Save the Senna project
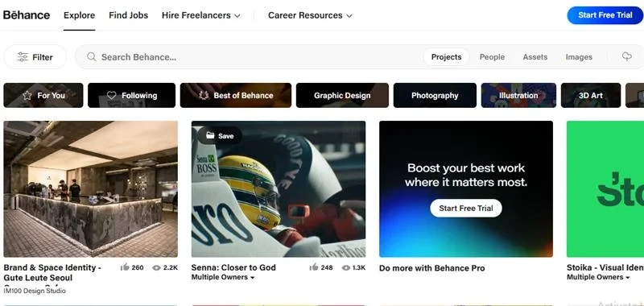The width and height of the screenshot is (644, 306). click(220, 136)
